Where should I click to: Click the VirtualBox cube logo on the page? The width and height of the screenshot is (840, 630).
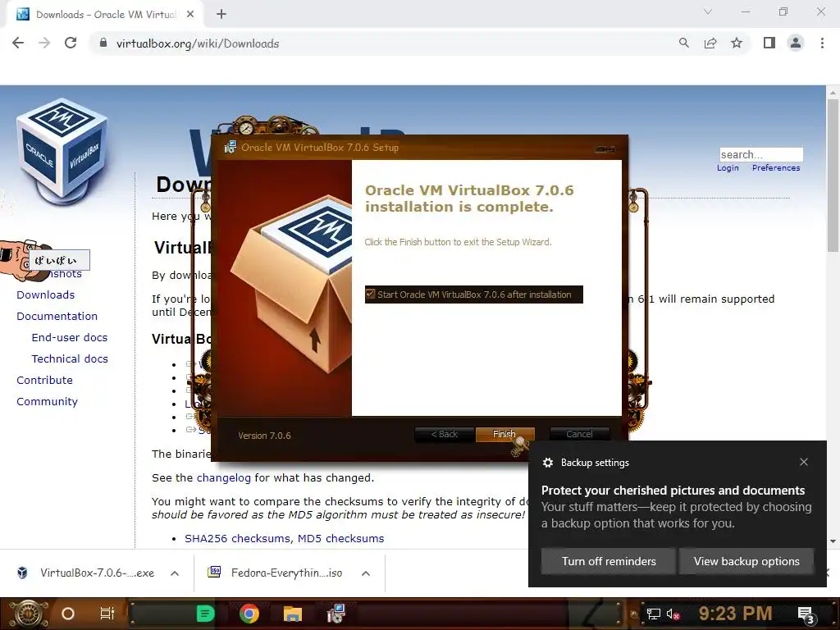(x=62, y=152)
